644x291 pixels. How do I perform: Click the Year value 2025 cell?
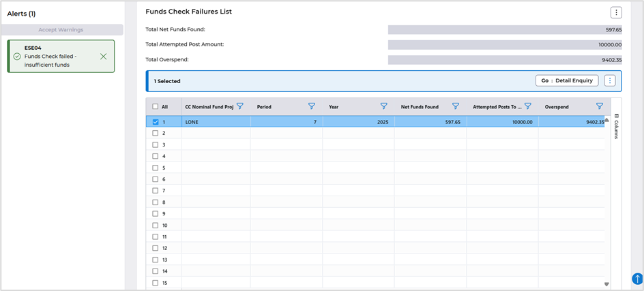(359, 122)
